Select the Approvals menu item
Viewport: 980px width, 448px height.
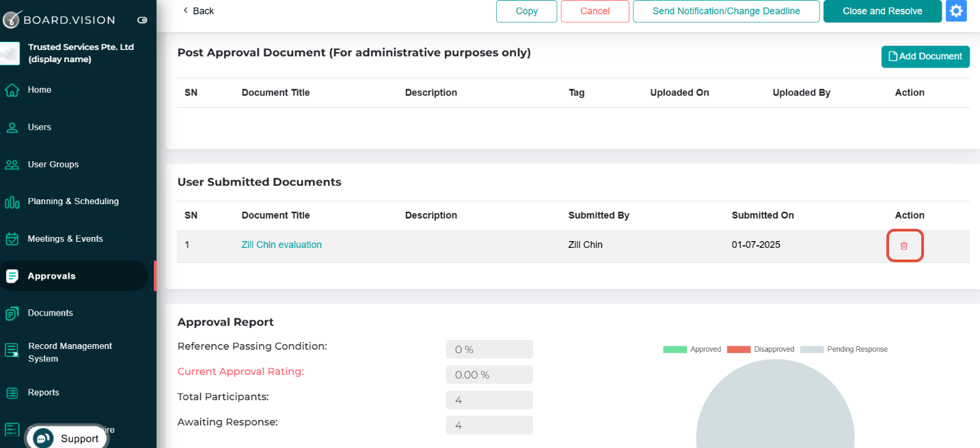[x=74, y=276]
